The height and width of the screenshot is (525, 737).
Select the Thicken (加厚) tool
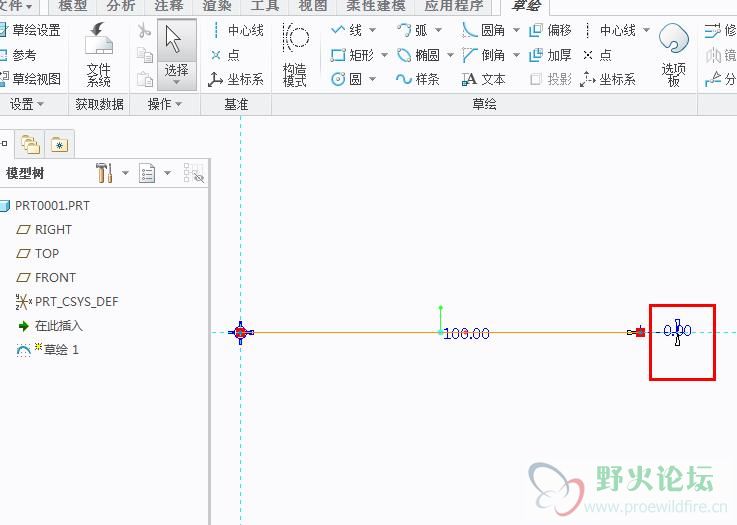550,55
